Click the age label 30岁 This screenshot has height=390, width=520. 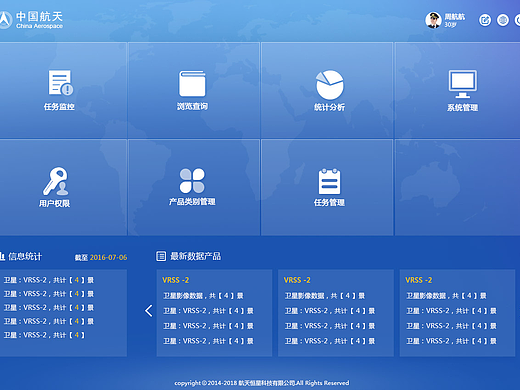(450, 25)
